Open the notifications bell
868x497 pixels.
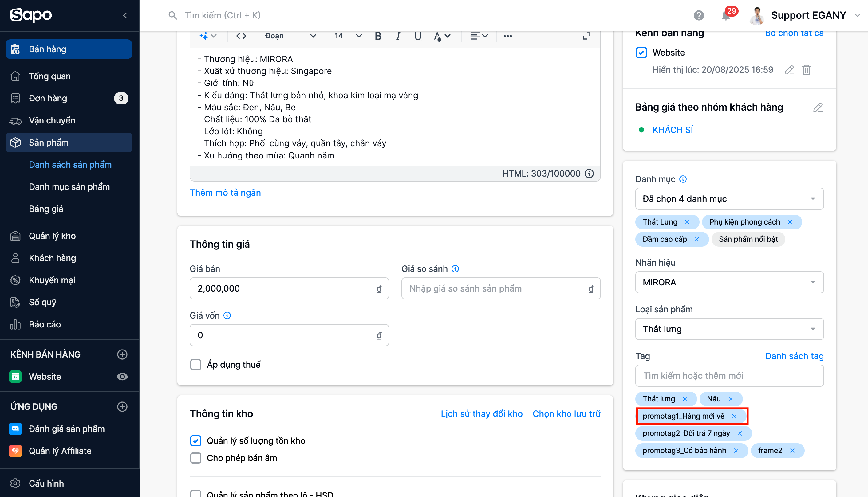click(726, 16)
